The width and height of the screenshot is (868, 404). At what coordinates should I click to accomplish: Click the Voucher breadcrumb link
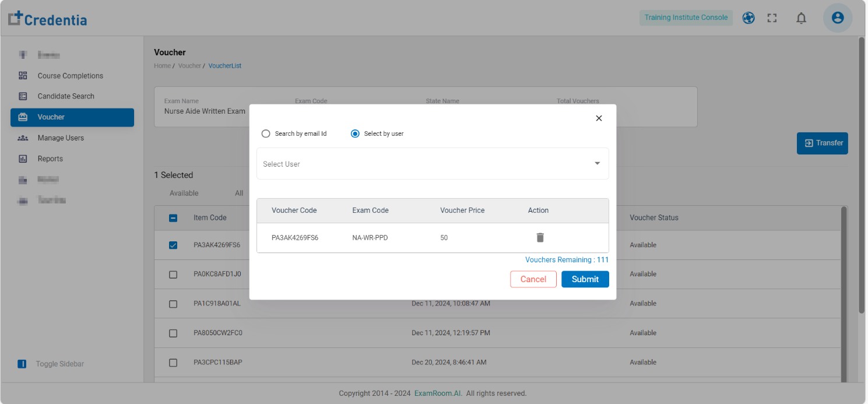pyautogui.click(x=189, y=66)
